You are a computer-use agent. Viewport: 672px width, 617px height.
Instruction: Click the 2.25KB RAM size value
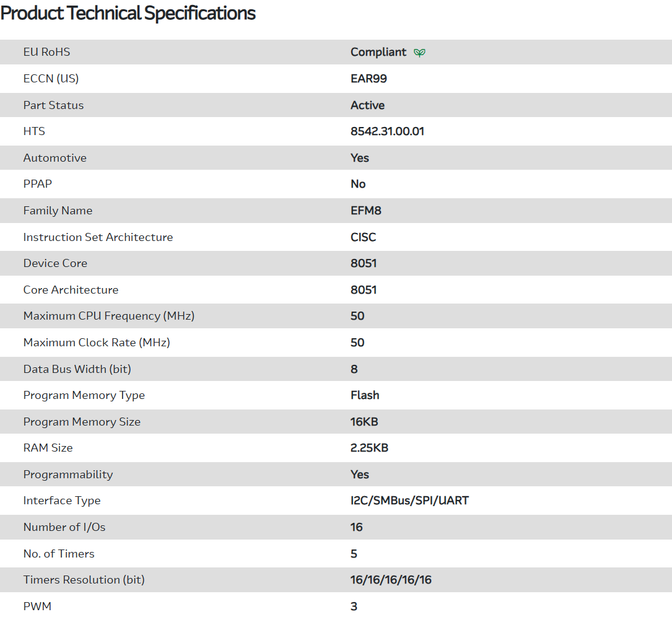369,448
